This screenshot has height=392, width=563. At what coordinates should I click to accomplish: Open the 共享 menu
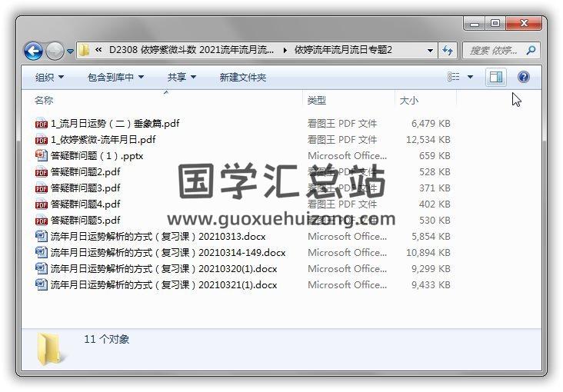182,77
